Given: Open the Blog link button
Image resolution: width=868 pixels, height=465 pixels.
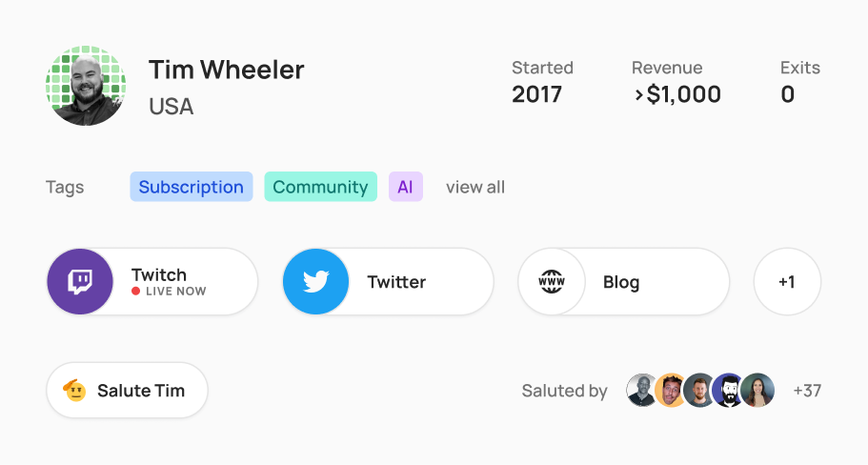Looking at the screenshot, I should click(624, 282).
